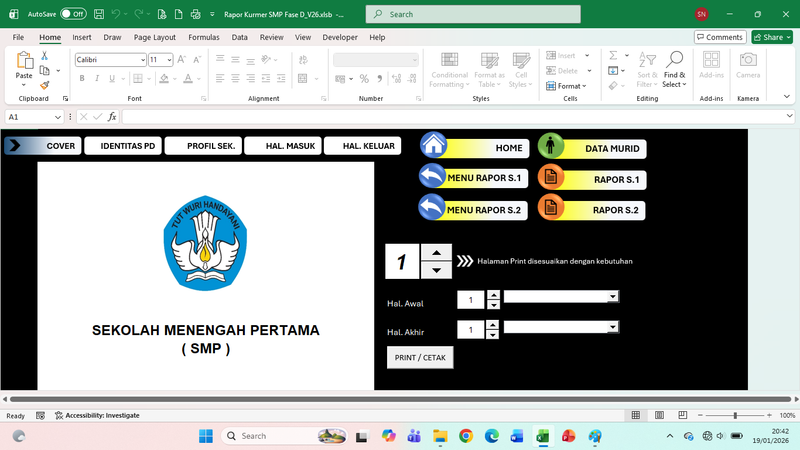Viewport: 800px width, 450px height.
Task: Switch to Page Layout view icon
Action: pyautogui.click(x=659, y=415)
